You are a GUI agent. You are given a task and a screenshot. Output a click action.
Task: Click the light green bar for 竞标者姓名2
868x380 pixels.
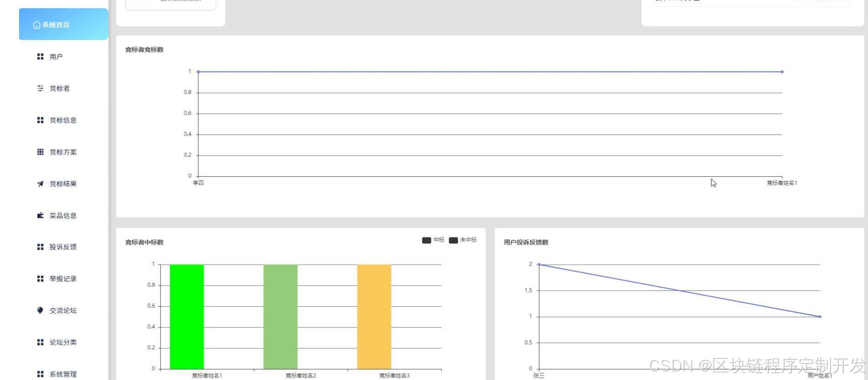(281, 317)
